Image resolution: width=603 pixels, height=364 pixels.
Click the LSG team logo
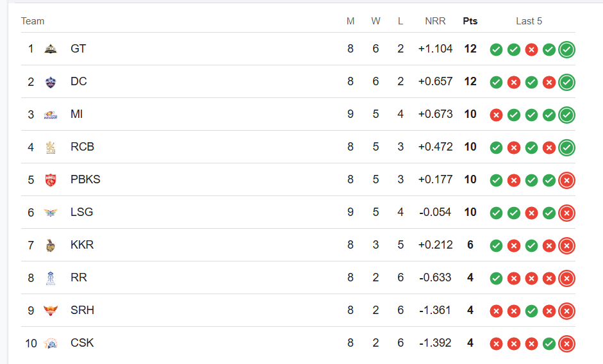coord(51,212)
